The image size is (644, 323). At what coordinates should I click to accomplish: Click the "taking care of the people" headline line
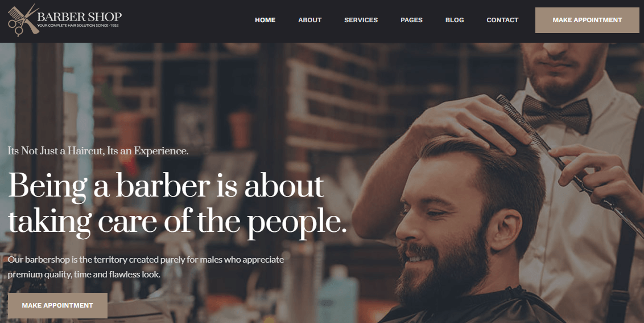(177, 222)
